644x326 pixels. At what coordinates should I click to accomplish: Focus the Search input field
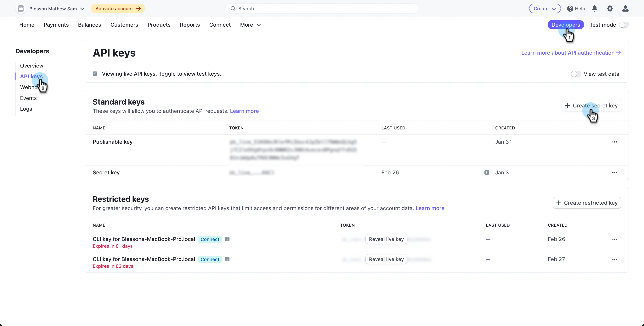tap(322, 8)
